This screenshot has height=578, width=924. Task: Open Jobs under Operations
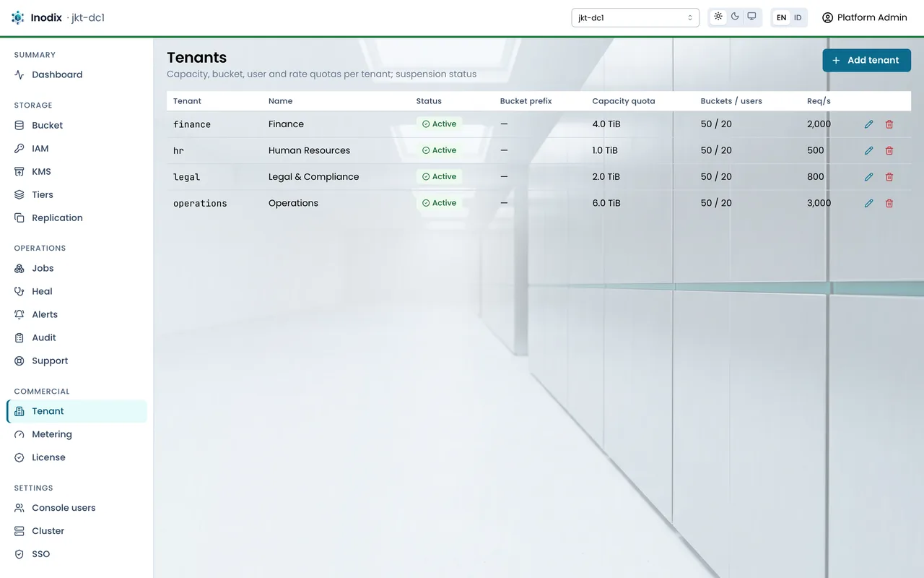pyautogui.click(x=77, y=268)
